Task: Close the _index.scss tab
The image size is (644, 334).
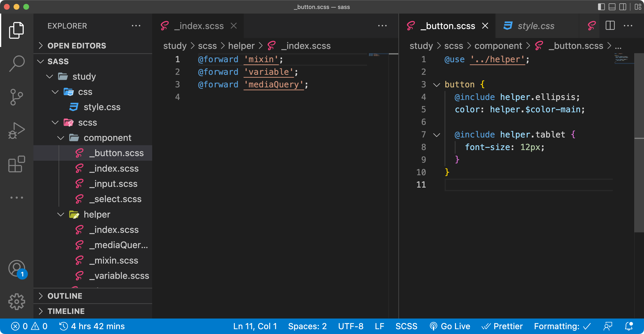Action: click(x=234, y=26)
